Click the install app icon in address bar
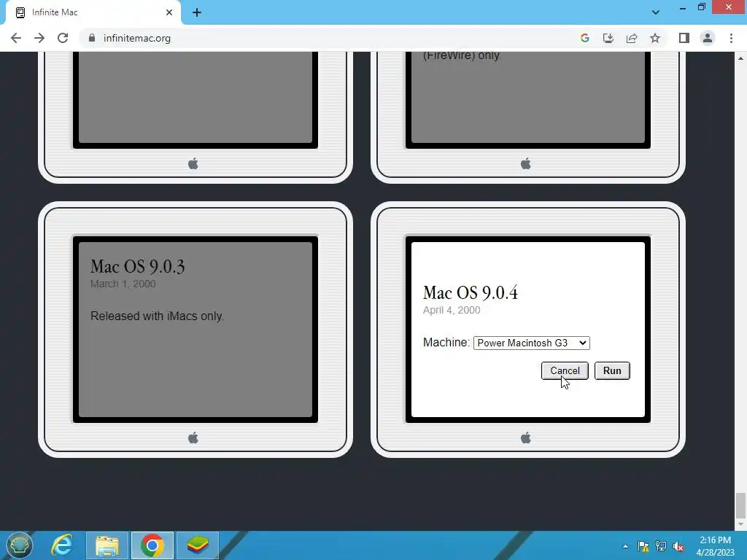The height and width of the screenshot is (560, 747). coord(608,38)
